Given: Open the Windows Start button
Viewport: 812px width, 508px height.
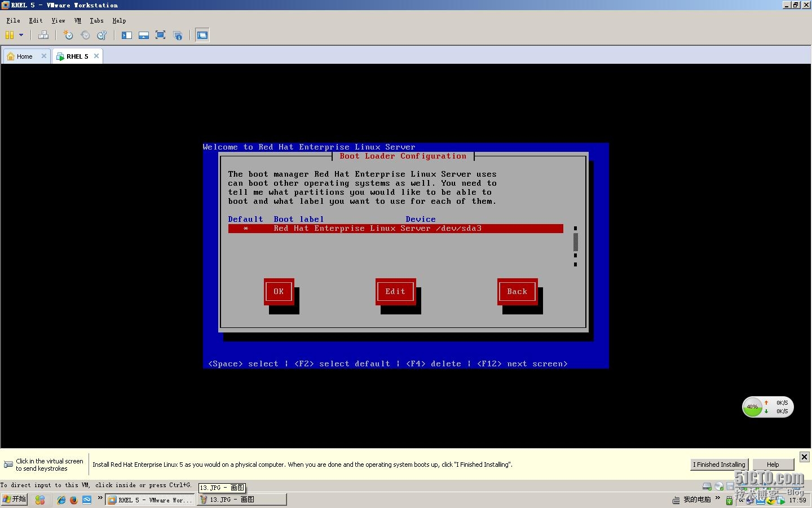Looking at the screenshot, I should click(x=14, y=500).
